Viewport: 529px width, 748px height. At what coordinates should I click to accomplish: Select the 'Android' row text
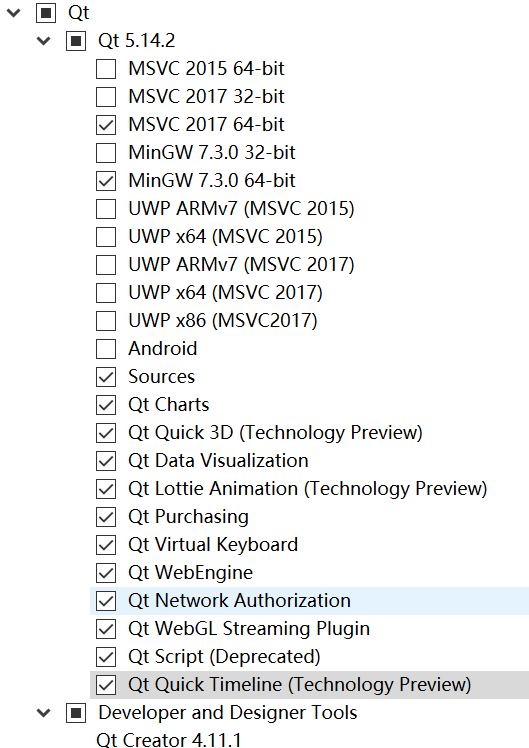click(x=163, y=349)
